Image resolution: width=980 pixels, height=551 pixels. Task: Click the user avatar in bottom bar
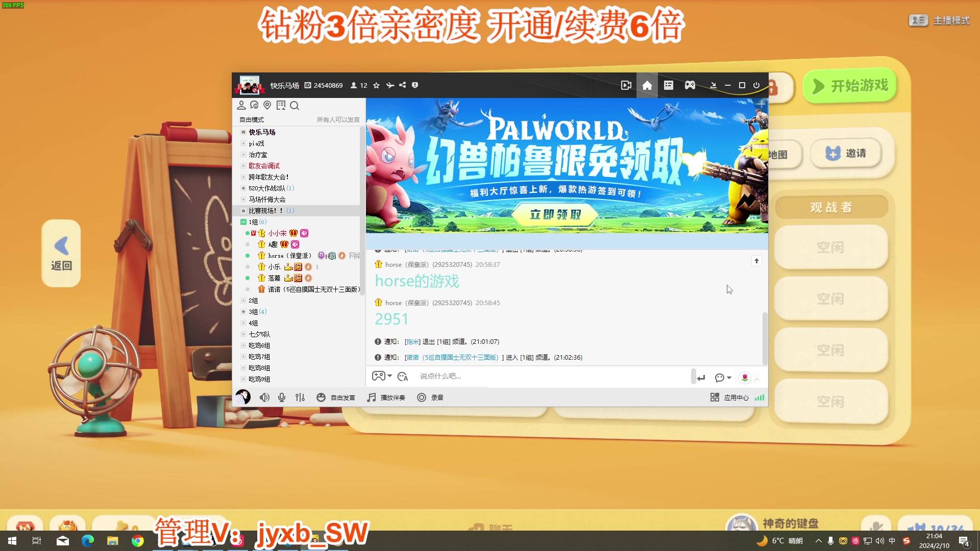pyautogui.click(x=243, y=397)
